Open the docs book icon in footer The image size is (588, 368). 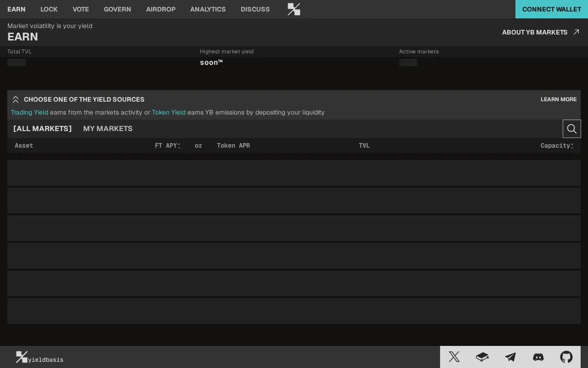point(482,357)
